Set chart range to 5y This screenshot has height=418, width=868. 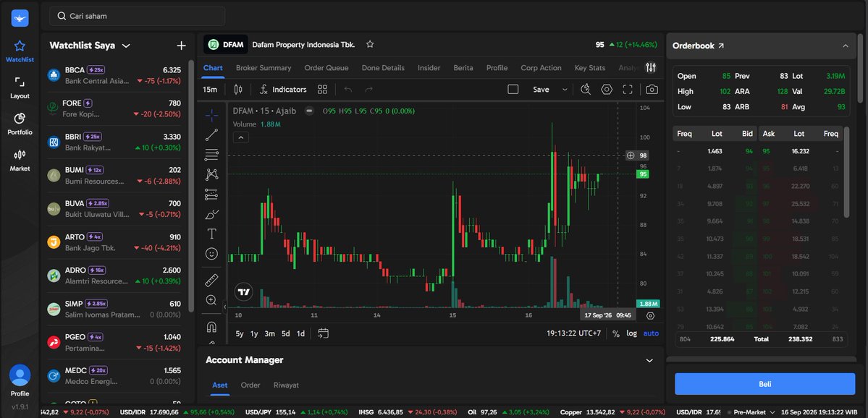tap(239, 333)
